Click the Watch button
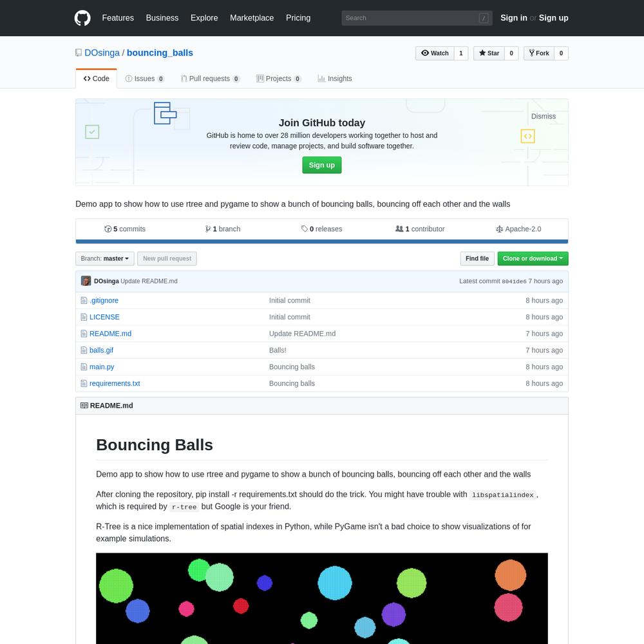The image size is (644, 644). point(435,53)
